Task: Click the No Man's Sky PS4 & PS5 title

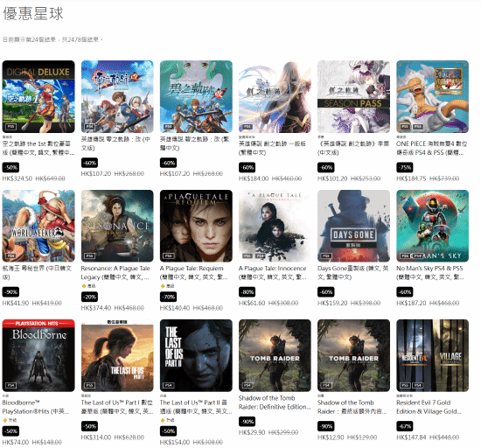Action: pos(429,272)
